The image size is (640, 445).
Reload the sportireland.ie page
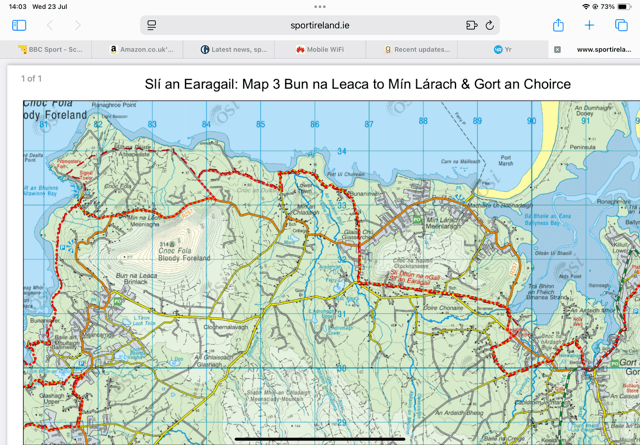coord(490,25)
